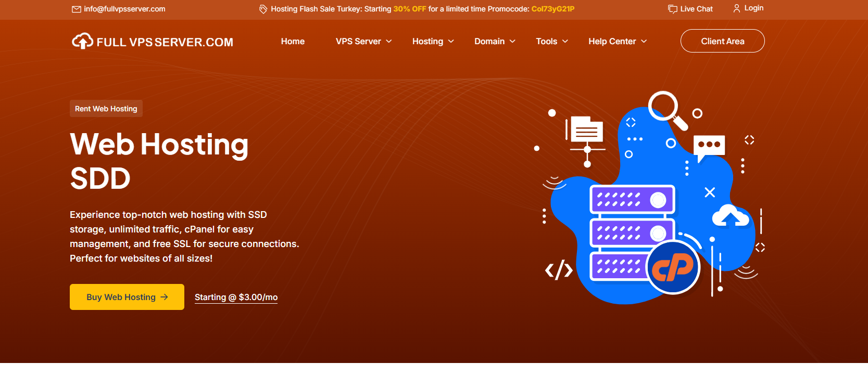Click the arrow in Buy Web Hosting
Image resolution: width=868 pixels, height=389 pixels.
[x=165, y=297]
